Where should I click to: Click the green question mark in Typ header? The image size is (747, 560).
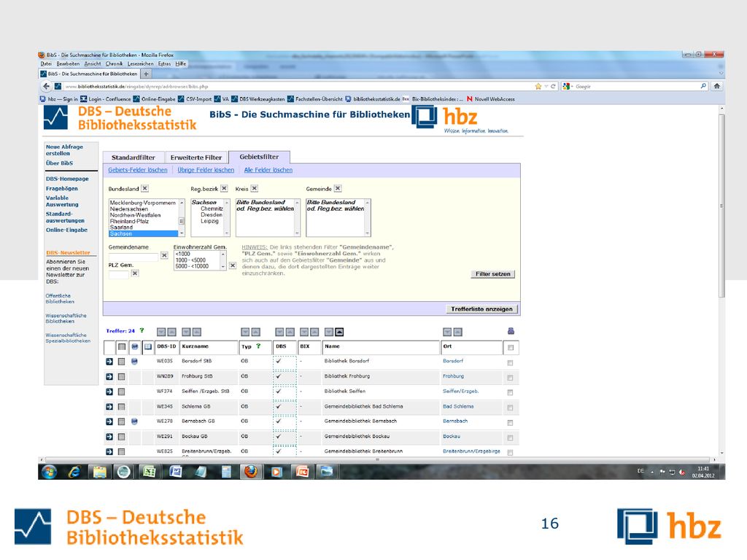(258, 346)
